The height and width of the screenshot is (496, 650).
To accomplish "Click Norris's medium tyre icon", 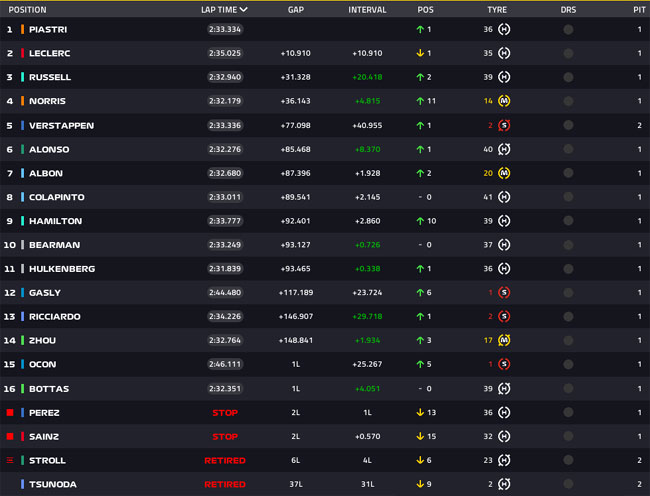I will (x=504, y=101).
